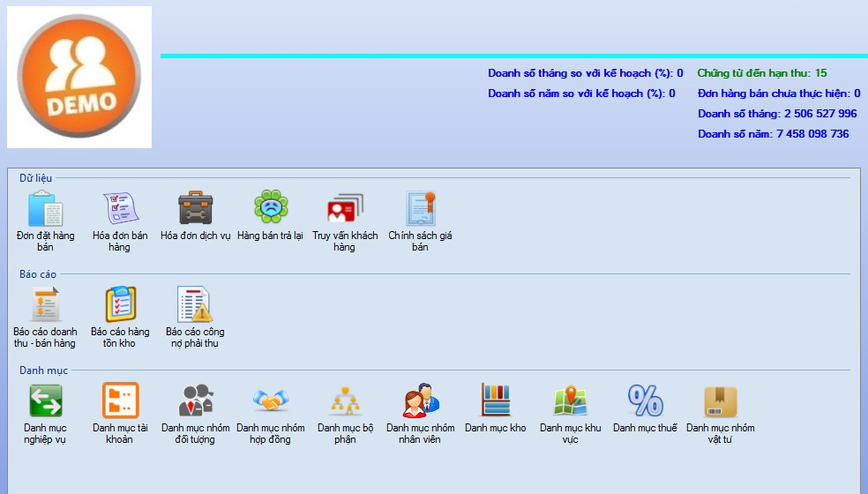Click Chứng từ đến hạn thu link

click(x=761, y=73)
